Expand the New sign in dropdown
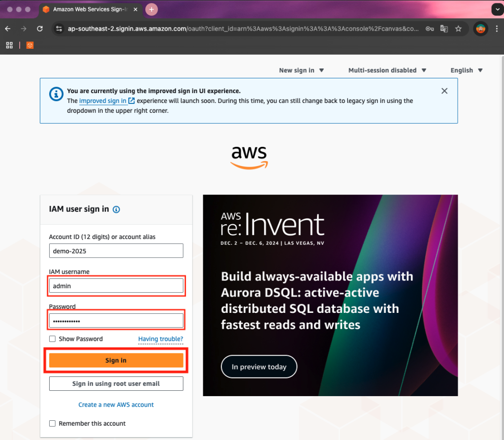 point(301,70)
